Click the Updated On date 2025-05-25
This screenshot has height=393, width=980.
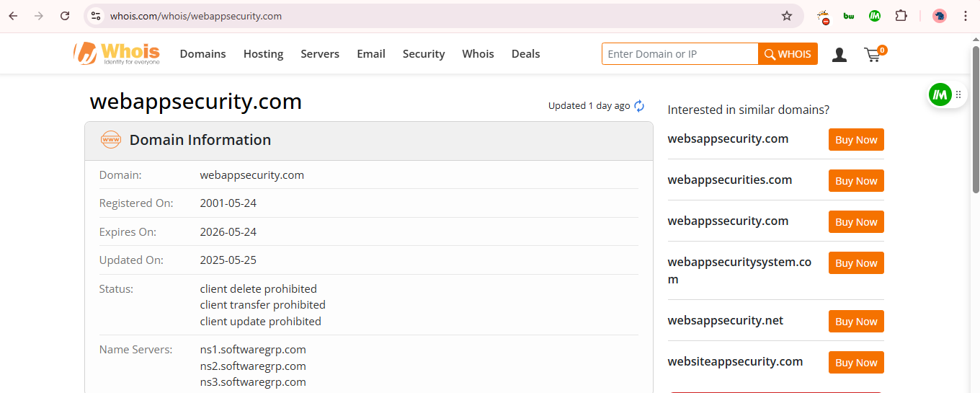(228, 260)
